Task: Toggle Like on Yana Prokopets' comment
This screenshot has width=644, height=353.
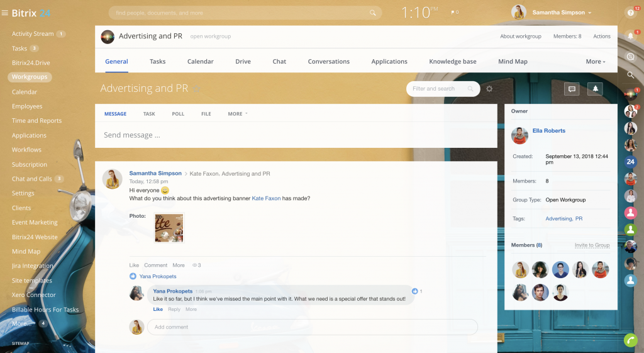Action: pos(158,309)
